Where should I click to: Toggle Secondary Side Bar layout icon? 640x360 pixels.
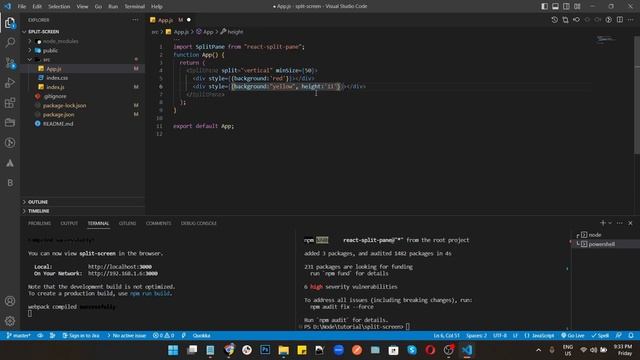pos(566,6)
